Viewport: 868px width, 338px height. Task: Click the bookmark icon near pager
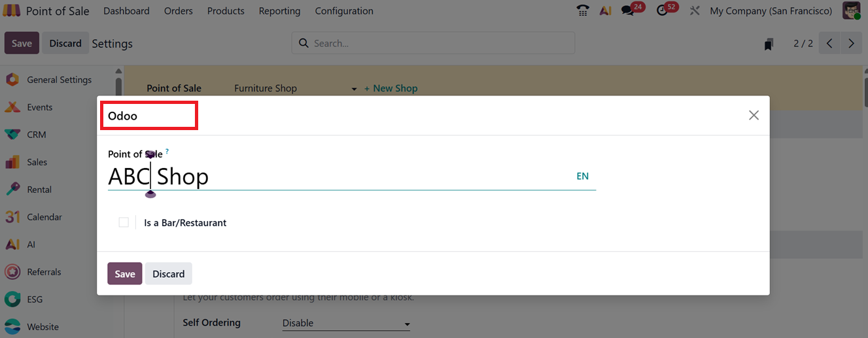pos(769,44)
